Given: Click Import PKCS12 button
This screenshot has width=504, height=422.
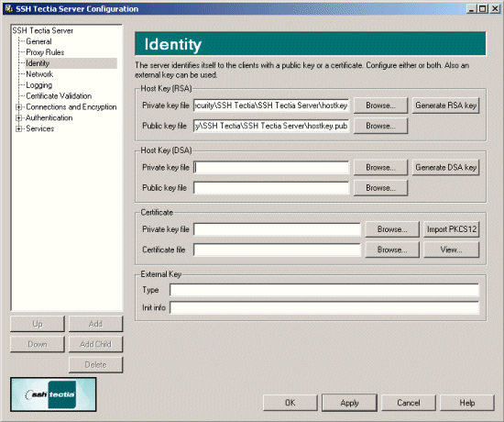Looking at the screenshot, I should (451, 229).
